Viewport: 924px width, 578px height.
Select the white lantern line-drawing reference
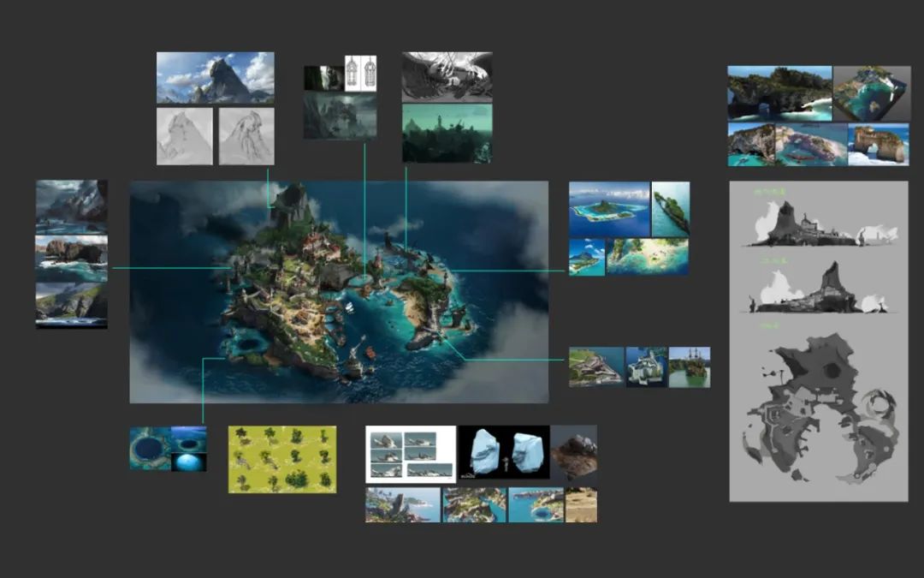(361, 73)
